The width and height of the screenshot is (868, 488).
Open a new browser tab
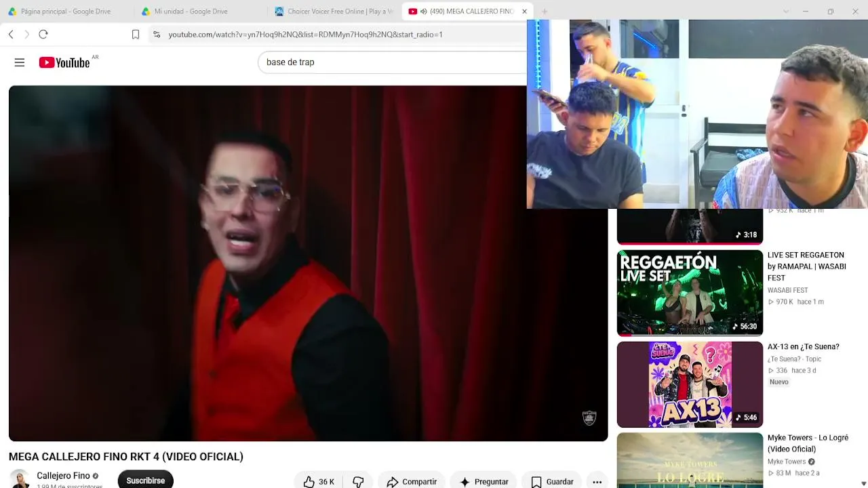tap(544, 12)
